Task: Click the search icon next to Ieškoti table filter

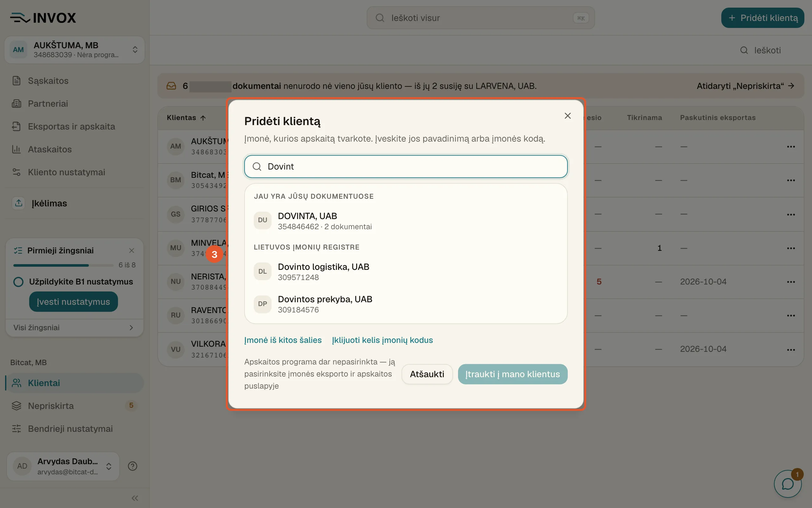Action: pos(744,50)
